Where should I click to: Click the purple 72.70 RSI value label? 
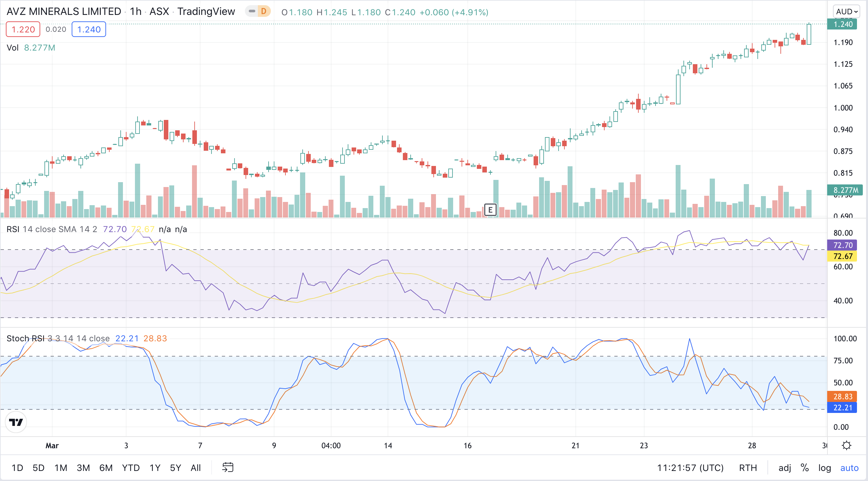843,245
